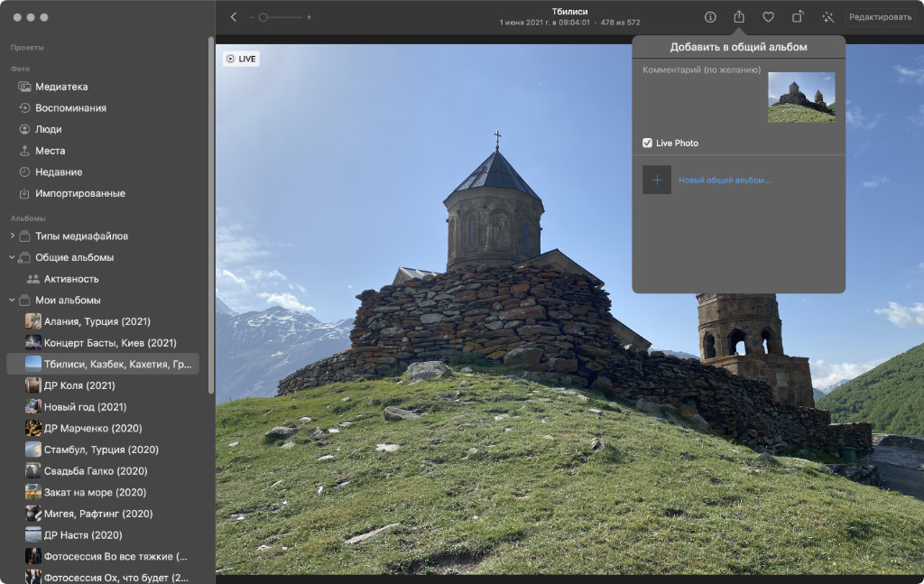This screenshot has height=584, width=924.
Task: Expand the Типы медиафайлов folder
Action: [x=12, y=236]
